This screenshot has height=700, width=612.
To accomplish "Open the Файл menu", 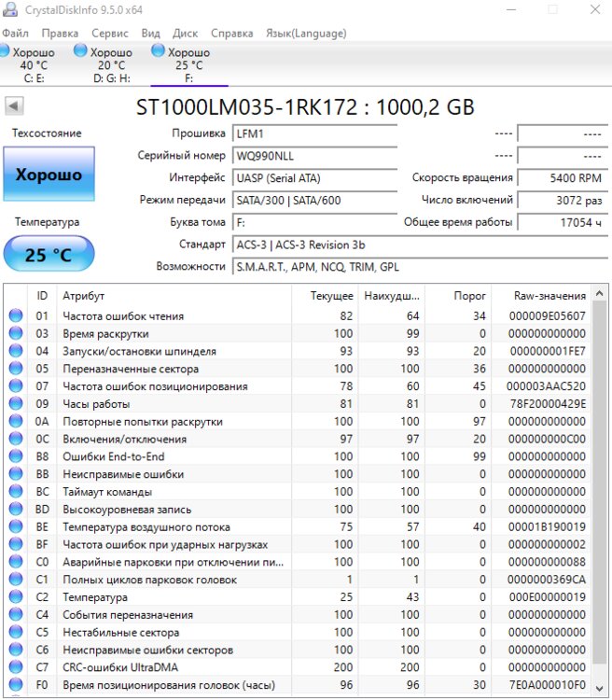I will click(16, 33).
